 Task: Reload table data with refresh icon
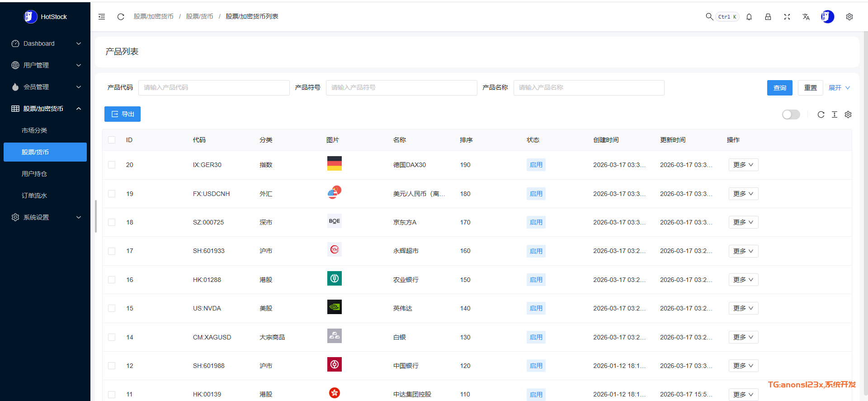coord(821,115)
